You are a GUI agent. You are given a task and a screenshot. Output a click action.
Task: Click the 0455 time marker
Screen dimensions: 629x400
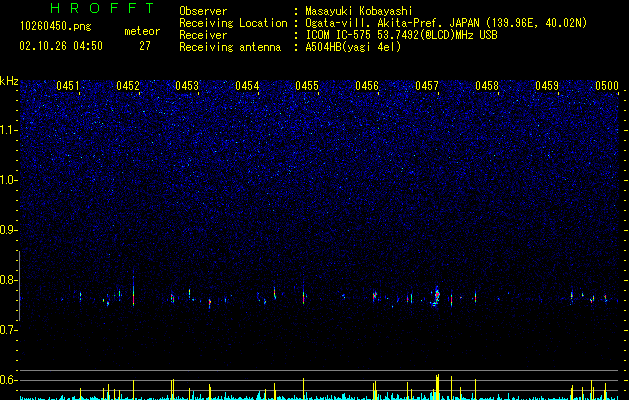(307, 86)
